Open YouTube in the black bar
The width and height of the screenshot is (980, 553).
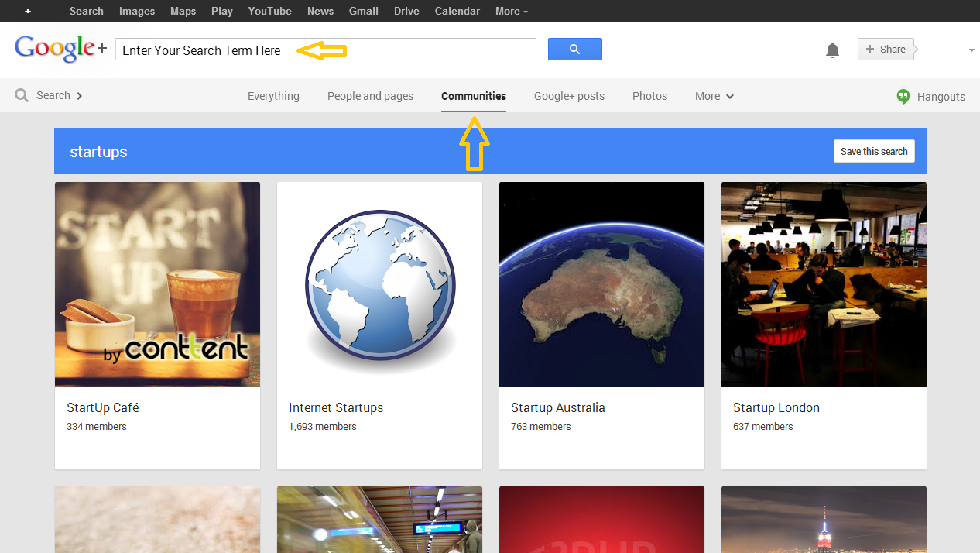tap(270, 11)
